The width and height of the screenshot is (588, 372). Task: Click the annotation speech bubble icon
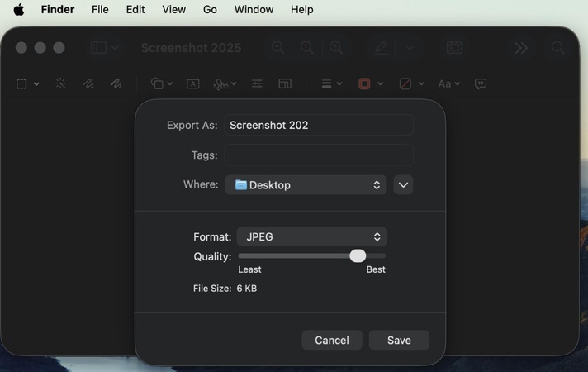tap(481, 83)
